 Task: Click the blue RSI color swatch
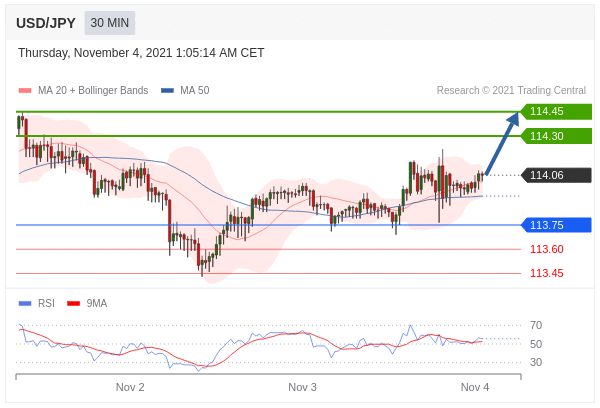25,304
